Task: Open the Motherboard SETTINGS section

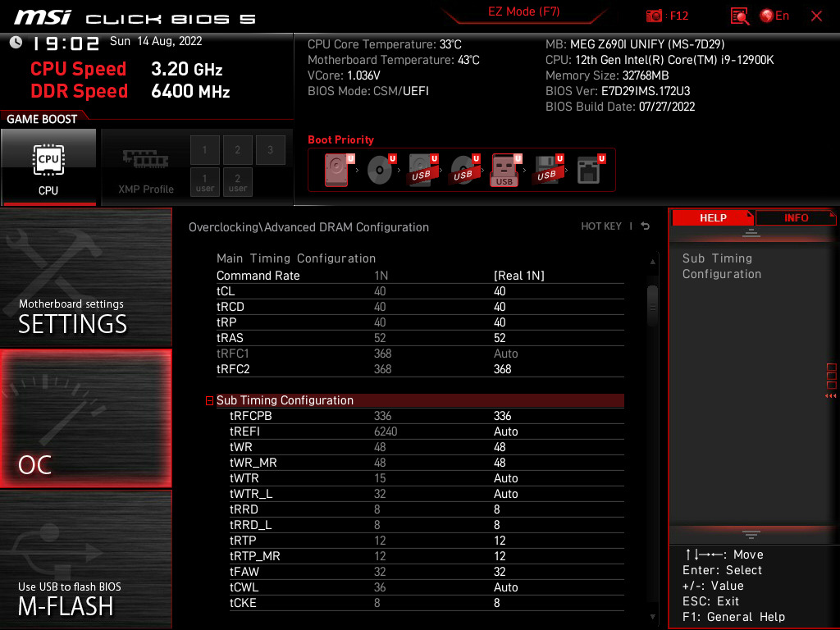Action: pos(85,277)
